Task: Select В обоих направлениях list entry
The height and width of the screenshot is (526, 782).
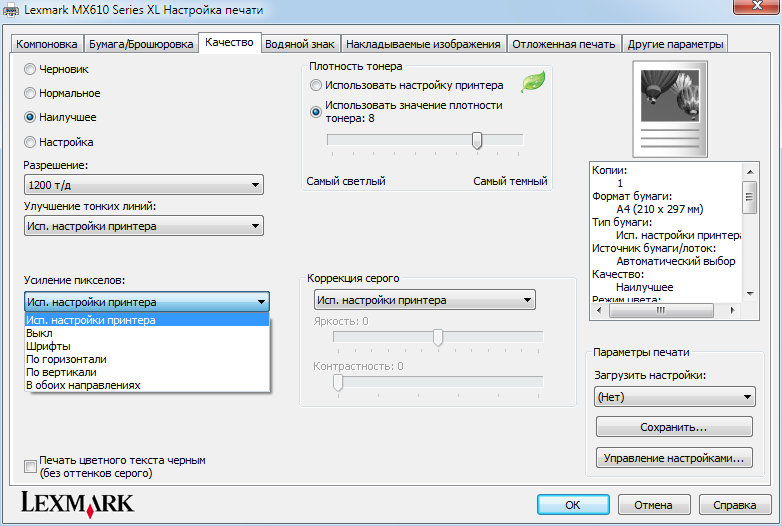Action: (147, 385)
